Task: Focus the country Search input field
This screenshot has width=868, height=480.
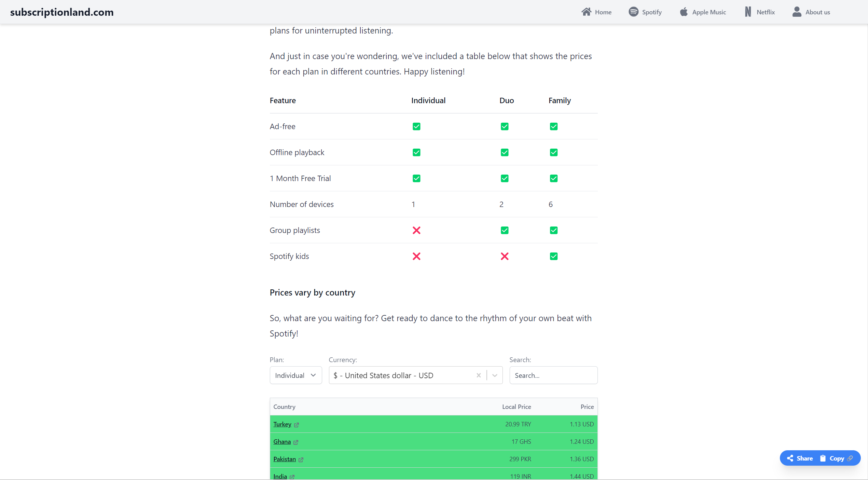Action: point(553,375)
